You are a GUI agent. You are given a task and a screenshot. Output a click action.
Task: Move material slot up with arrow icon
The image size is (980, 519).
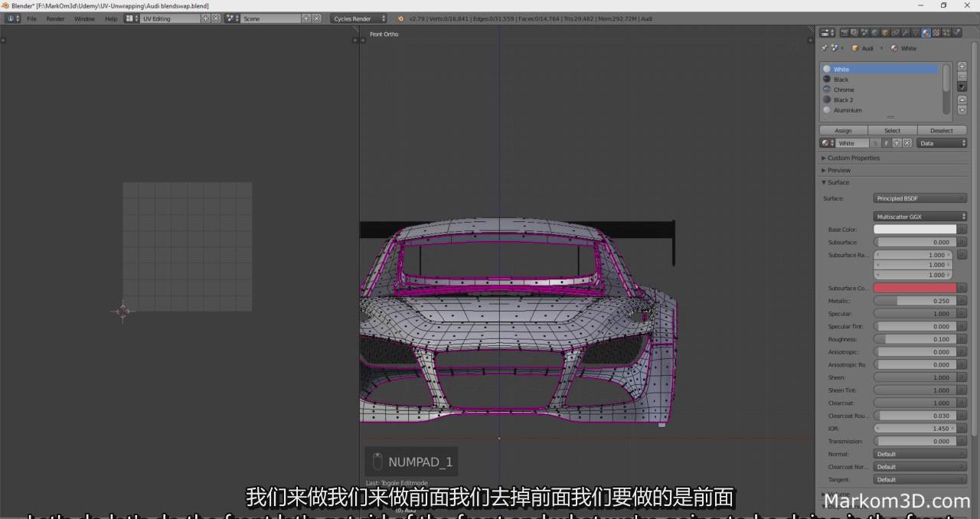(x=962, y=100)
